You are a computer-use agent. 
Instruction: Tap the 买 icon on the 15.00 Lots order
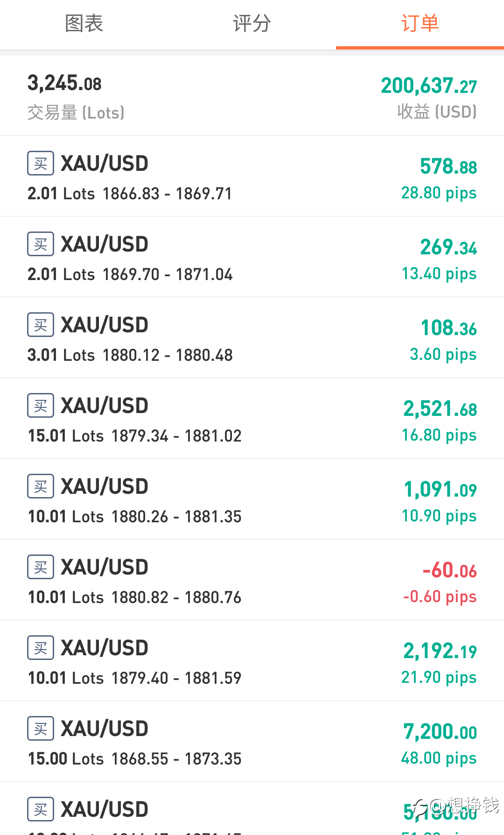[x=41, y=729]
